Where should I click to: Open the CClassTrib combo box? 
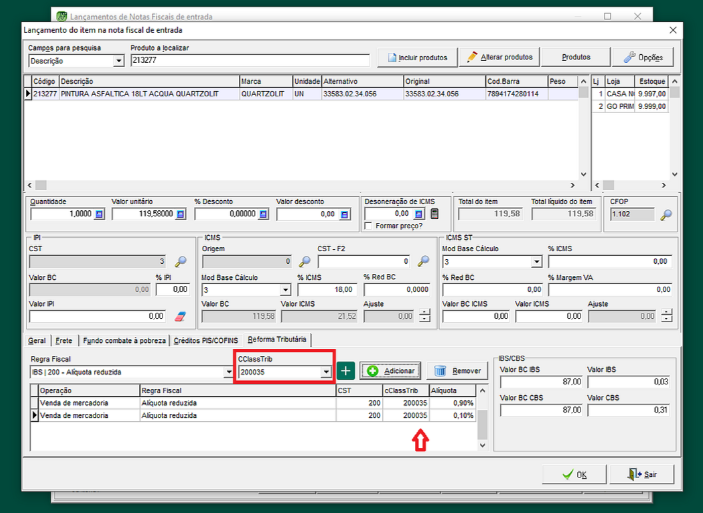pos(326,371)
